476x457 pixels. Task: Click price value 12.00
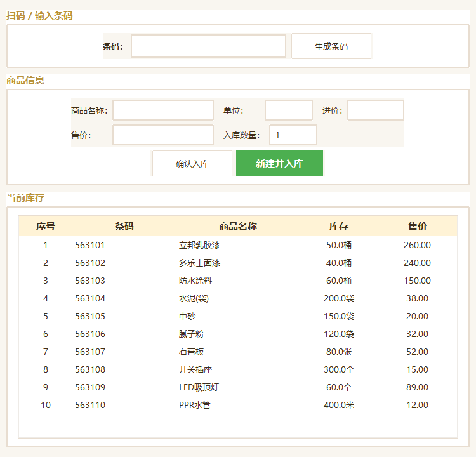pos(418,405)
